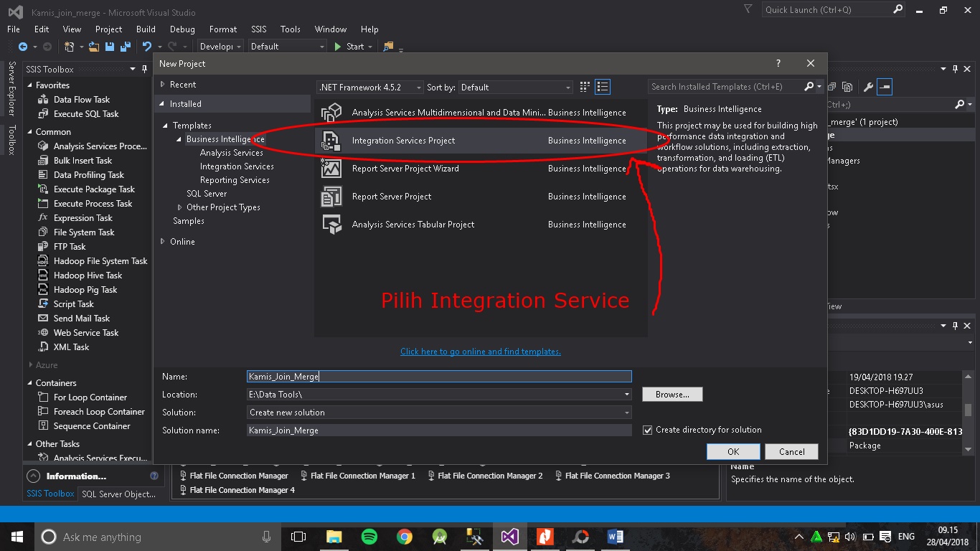
Task: Click the Solution name input field
Action: (439, 430)
